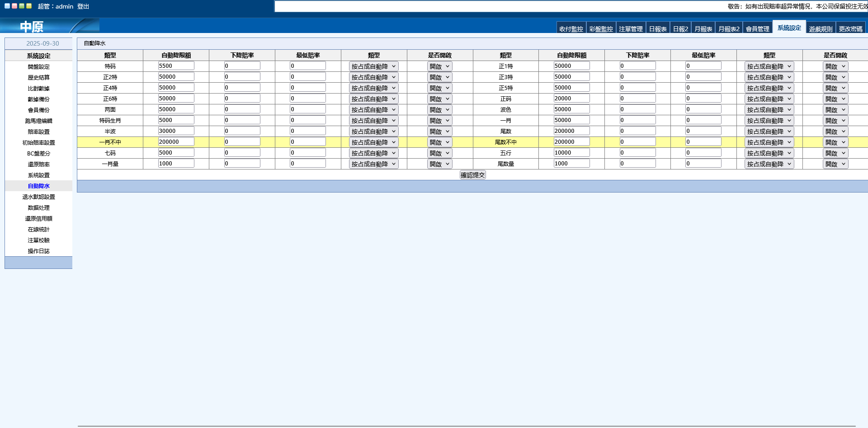Open the 遊戲規則 tab
868x428 pixels.
click(821, 28)
